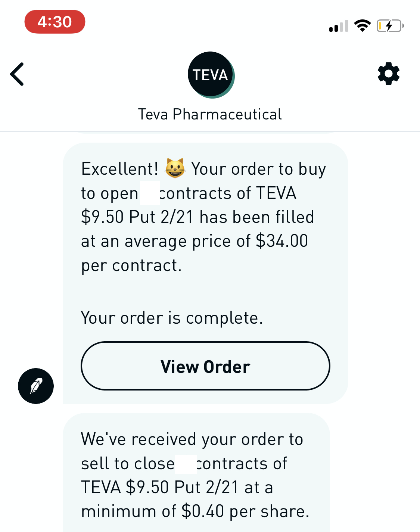420x532 pixels.
Task: Tap the redacted contract count in sell message
Action: coord(186,464)
